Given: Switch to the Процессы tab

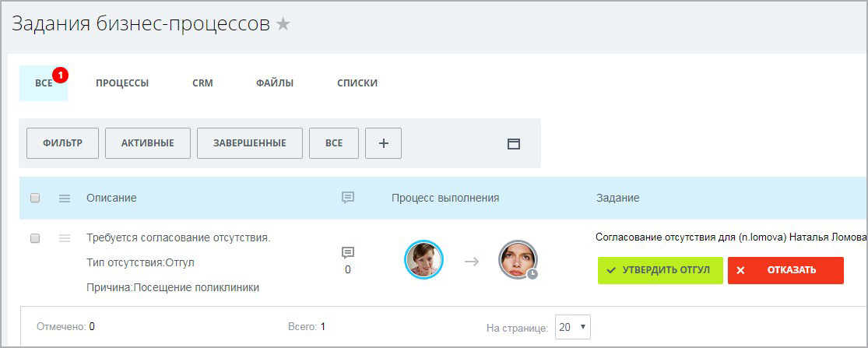Looking at the screenshot, I should 122,83.
